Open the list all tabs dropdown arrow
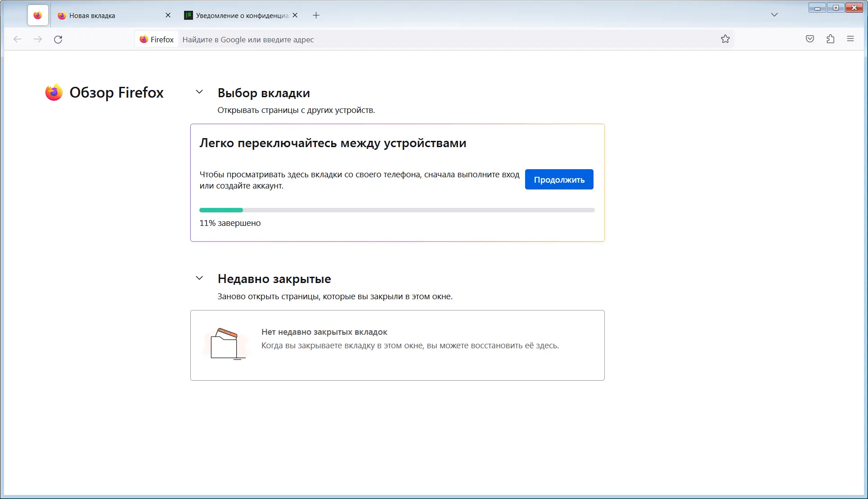868x499 pixels. point(774,15)
